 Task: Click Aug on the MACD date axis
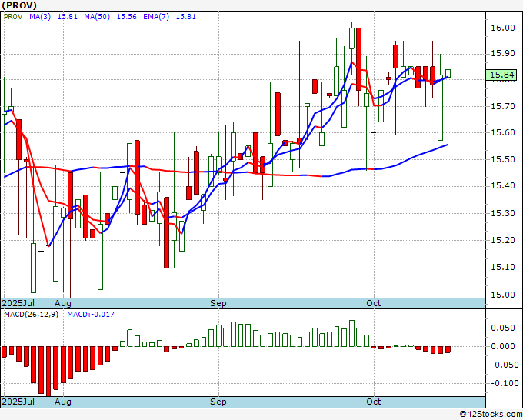click(x=63, y=402)
